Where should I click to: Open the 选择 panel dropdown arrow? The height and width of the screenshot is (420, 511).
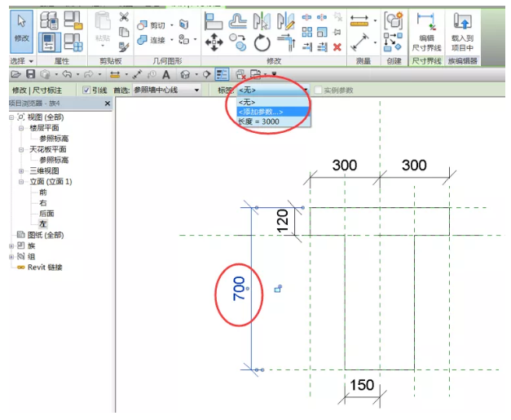tap(31, 61)
